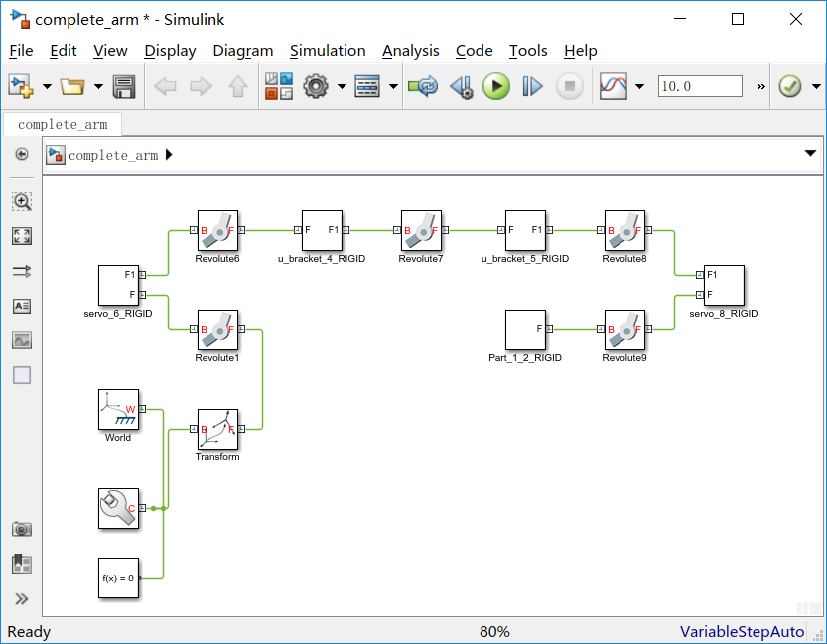
Task: Open the Simulation Data Inspector icon
Action: (x=614, y=86)
